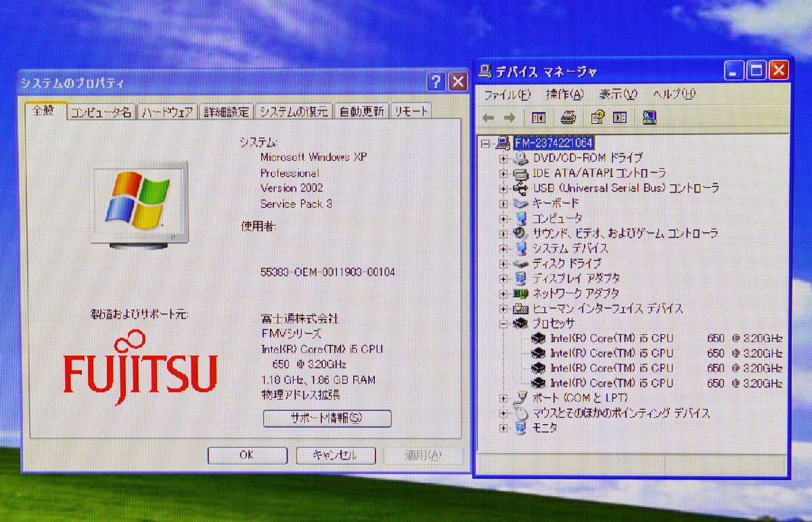Viewport: 812px width, 522px height.
Task: Click the サポート情報(S) button
Action: (327, 418)
